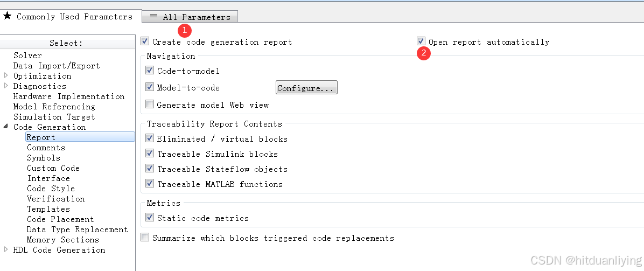Enable Generate model Web view
The image size is (644, 271).
pos(150,105)
